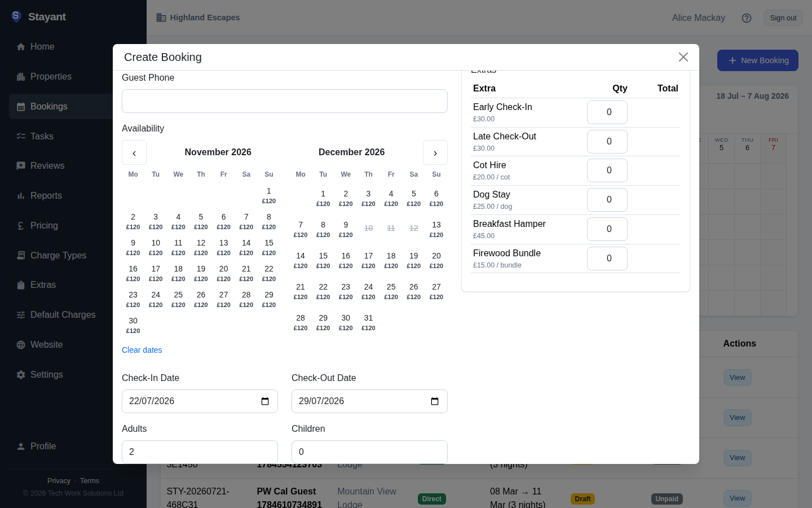Click the Settings gear icon
The image size is (812, 508).
point(21,375)
